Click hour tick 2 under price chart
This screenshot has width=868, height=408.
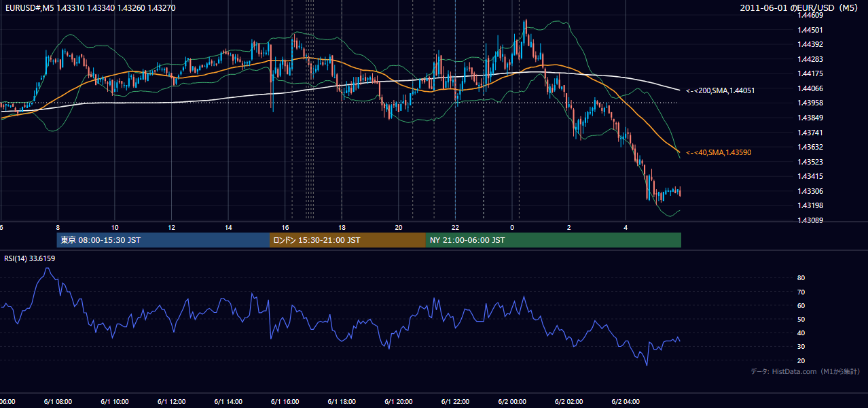(x=569, y=227)
